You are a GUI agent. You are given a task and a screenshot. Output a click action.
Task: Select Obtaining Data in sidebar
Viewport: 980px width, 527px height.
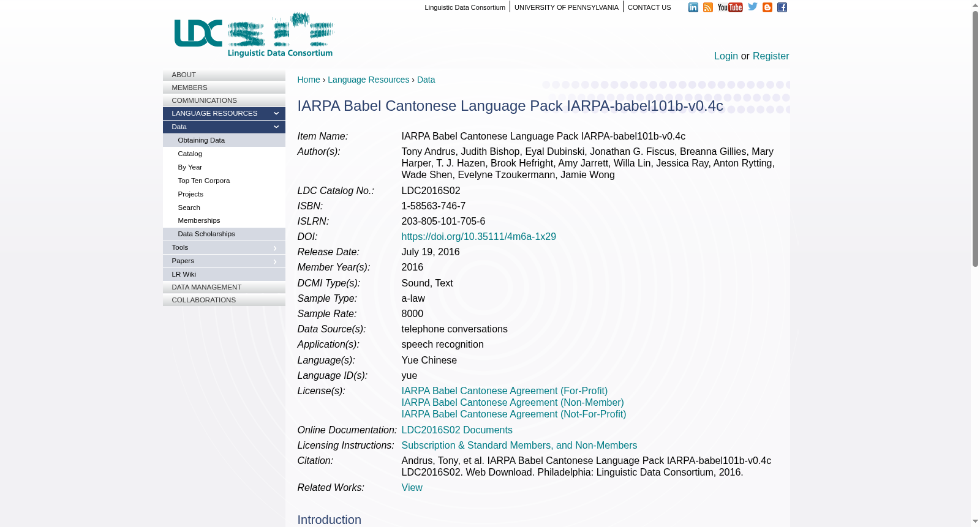(x=224, y=140)
